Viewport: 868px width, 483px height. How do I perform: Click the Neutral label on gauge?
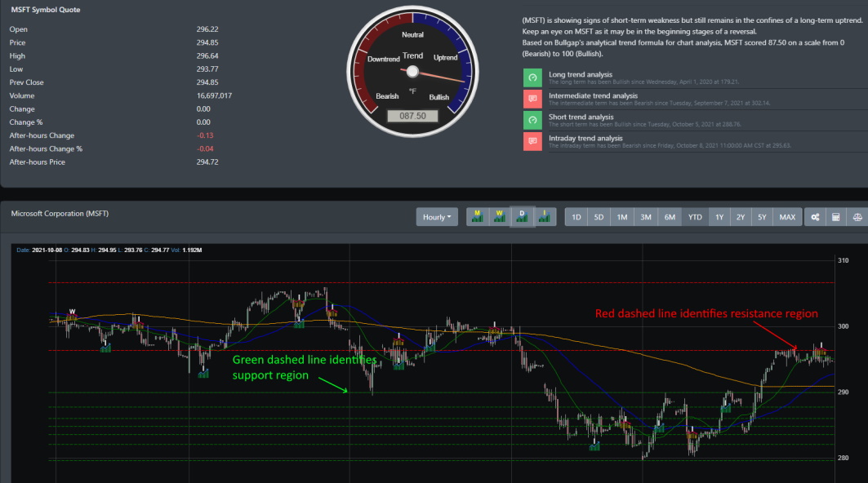click(412, 34)
